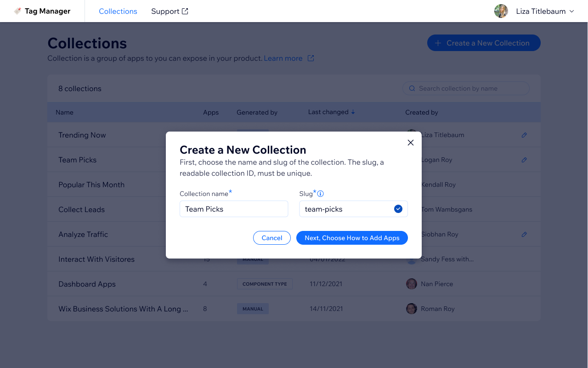Image resolution: width=588 pixels, height=368 pixels.
Task: Click the Slug info icon
Action: [321, 194]
